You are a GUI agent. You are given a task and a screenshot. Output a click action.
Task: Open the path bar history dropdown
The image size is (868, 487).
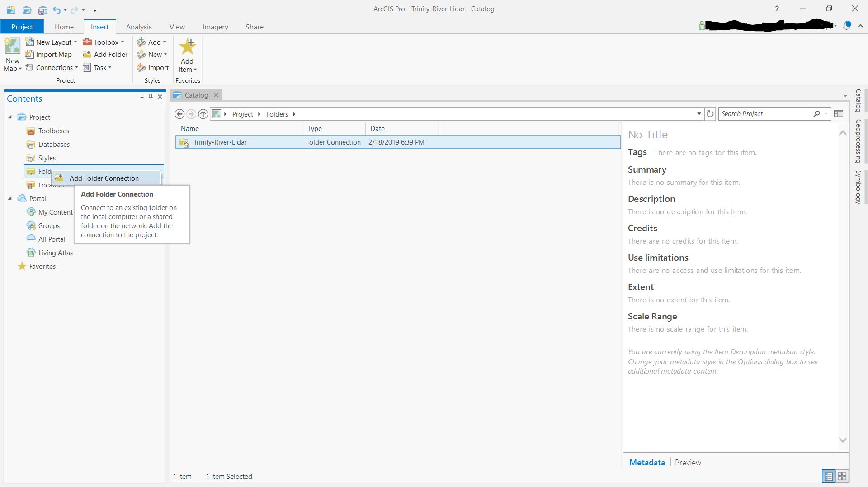click(x=699, y=114)
